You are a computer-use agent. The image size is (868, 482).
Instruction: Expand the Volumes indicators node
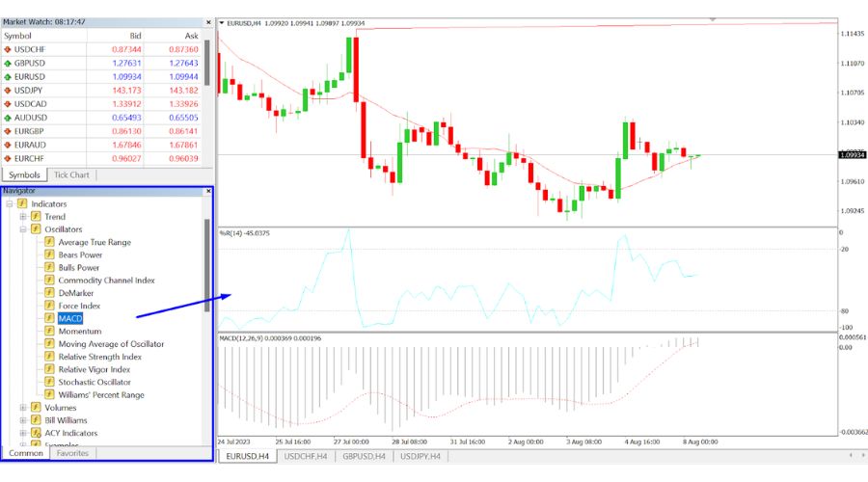tap(22, 408)
